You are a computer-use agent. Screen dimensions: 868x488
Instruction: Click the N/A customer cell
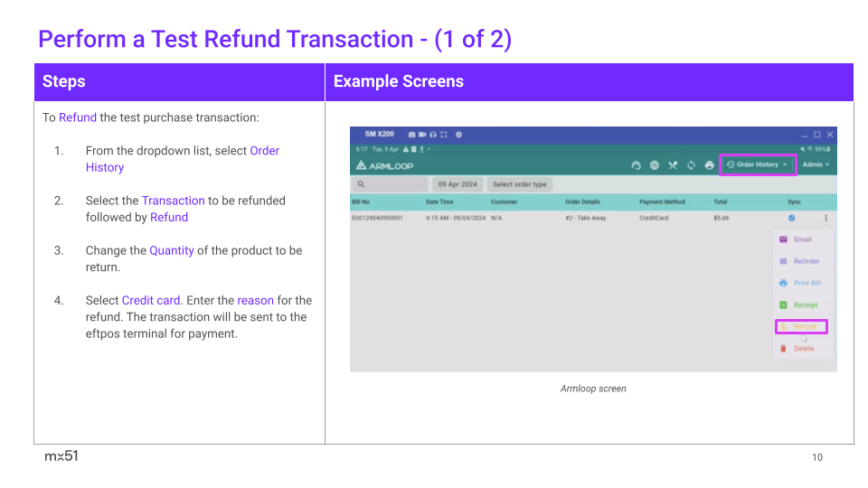(x=496, y=218)
